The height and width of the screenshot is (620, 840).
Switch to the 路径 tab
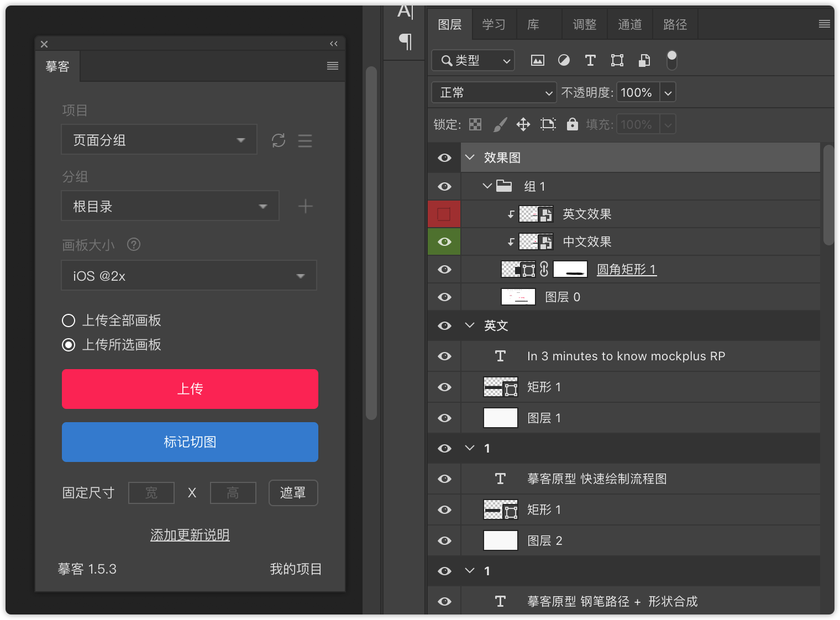pyautogui.click(x=675, y=24)
